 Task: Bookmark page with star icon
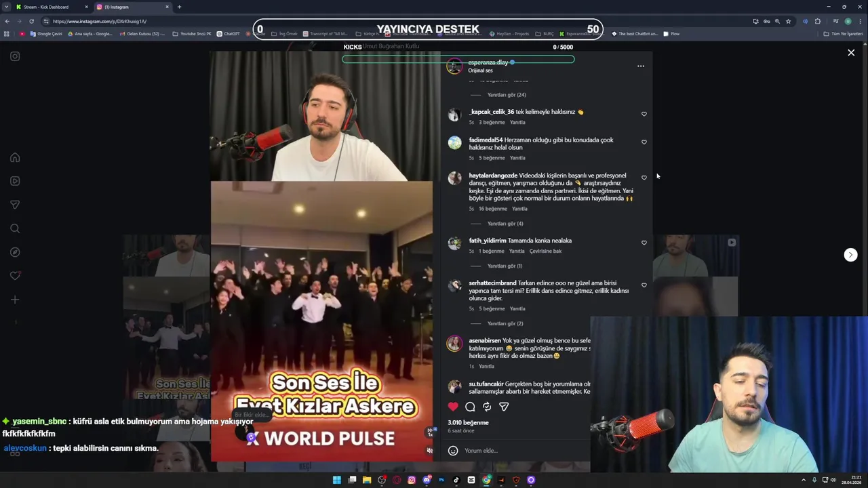[x=788, y=21]
